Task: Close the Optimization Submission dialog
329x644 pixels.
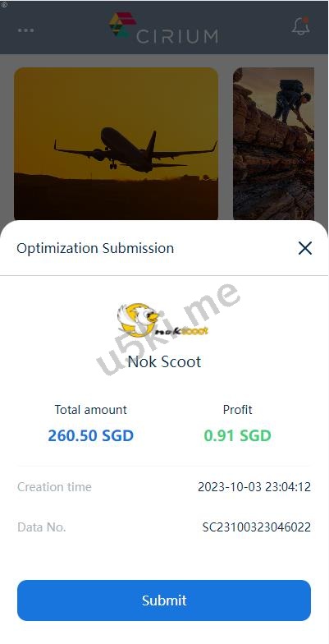Action: [x=305, y=248]
